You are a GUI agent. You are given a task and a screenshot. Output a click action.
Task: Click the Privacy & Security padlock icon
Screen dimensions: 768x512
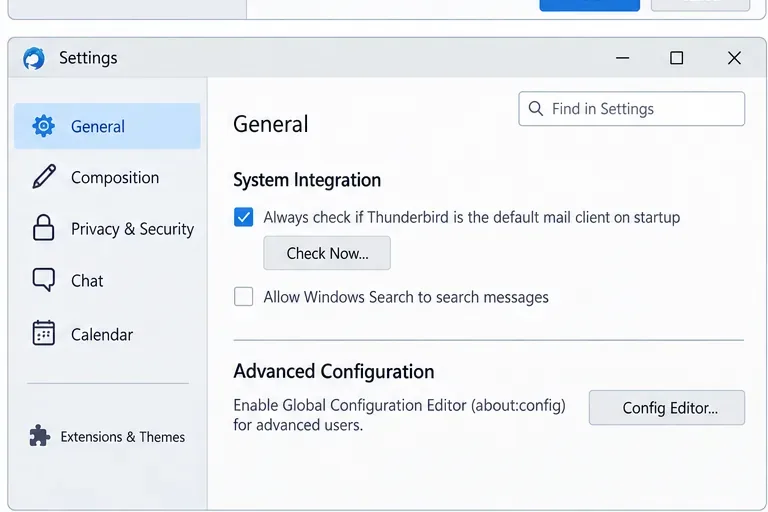coord(44,228)
